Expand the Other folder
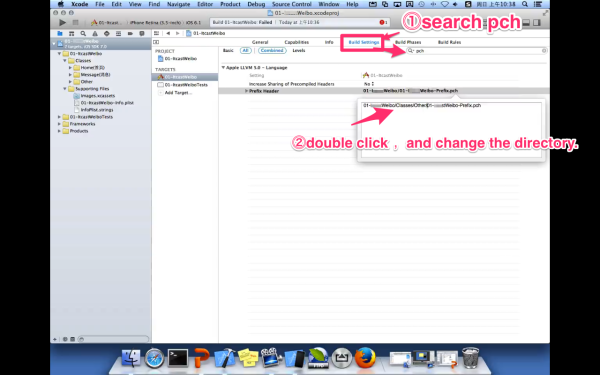Viewport: 600px width, 375px height. [70, 82]
